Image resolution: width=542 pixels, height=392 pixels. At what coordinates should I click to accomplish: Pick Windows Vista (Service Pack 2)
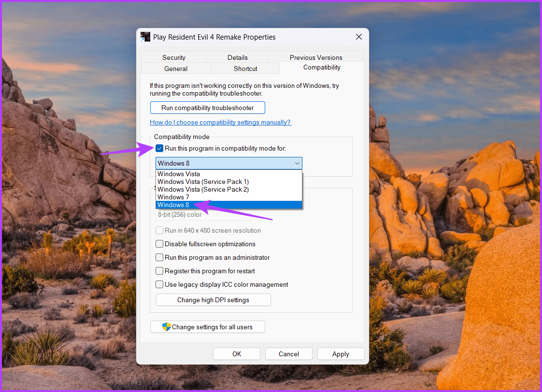229,189
